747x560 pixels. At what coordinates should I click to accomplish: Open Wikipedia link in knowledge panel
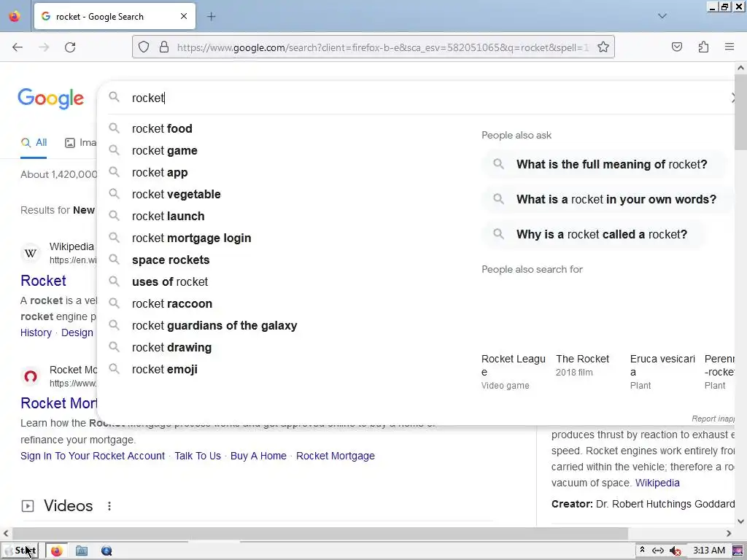[x=657, y=483]
